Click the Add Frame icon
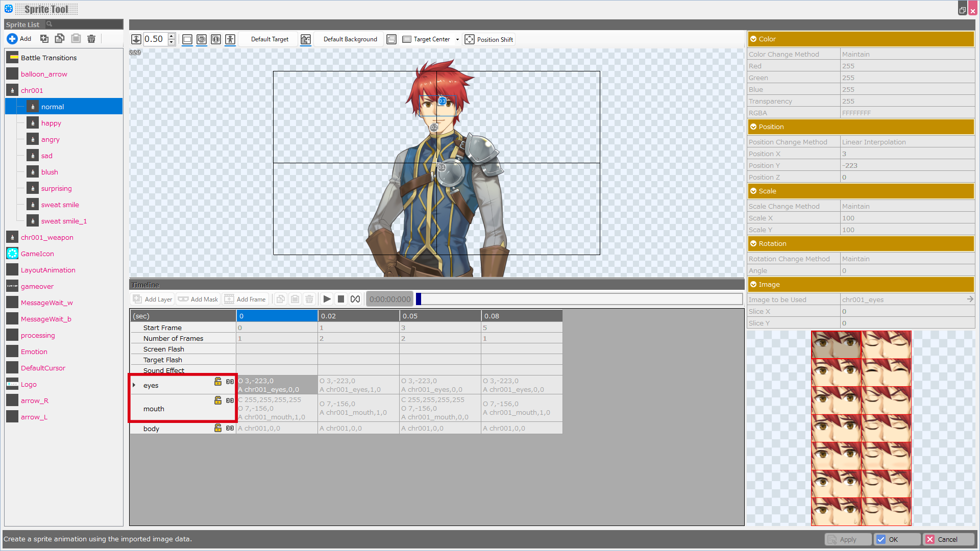 pos(230,299)
